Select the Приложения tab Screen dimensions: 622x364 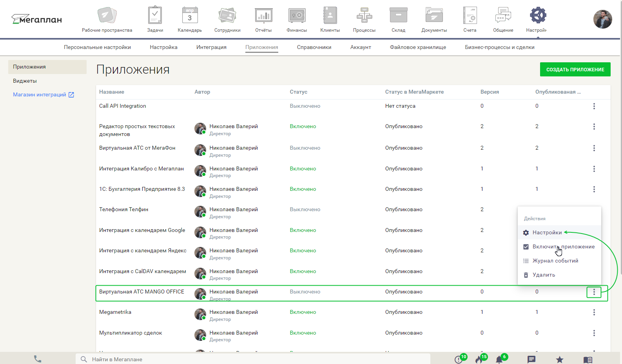click(262, 47)
